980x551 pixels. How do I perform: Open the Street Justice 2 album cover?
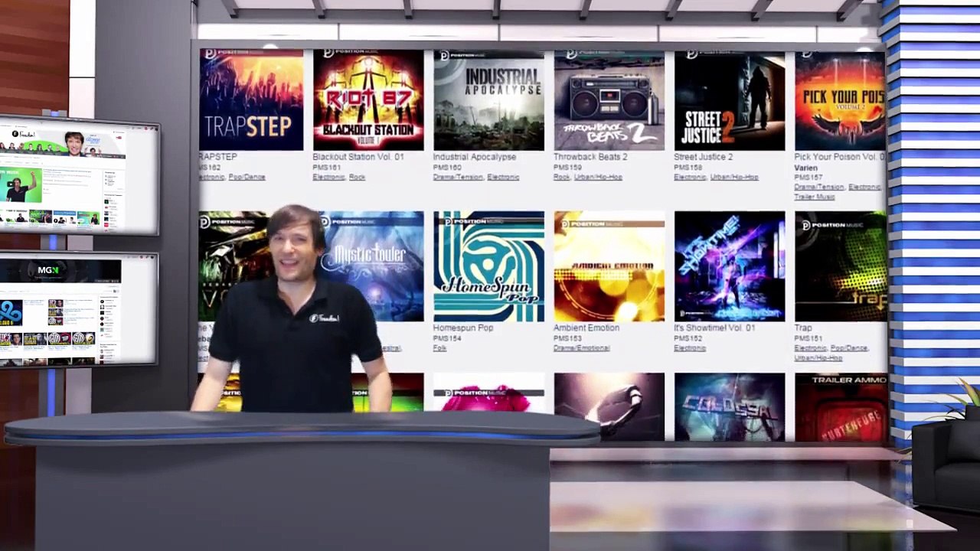tap(730, 100)
